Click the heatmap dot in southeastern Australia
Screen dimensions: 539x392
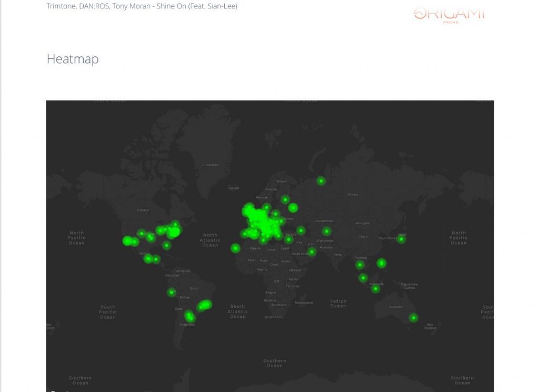pyautogui.click(x=414, y=317)
